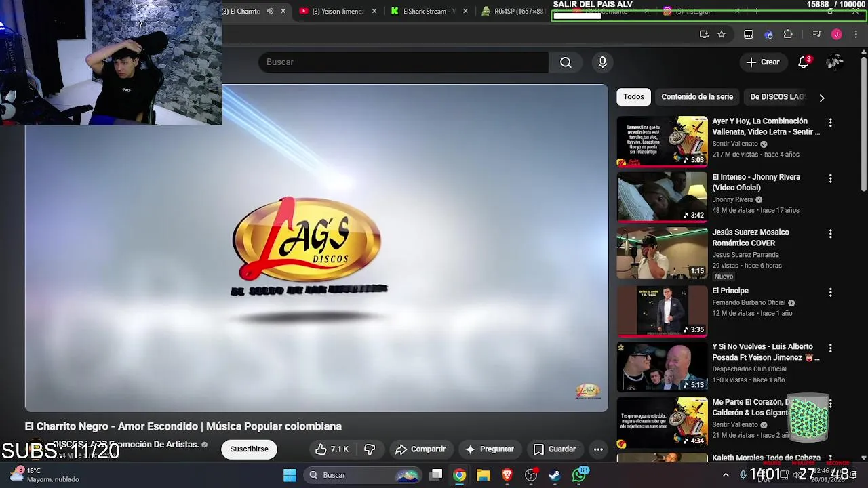Open Fernando Burbano Oficial channel
The width and height of the screenshot is (868, 488).
749,303
